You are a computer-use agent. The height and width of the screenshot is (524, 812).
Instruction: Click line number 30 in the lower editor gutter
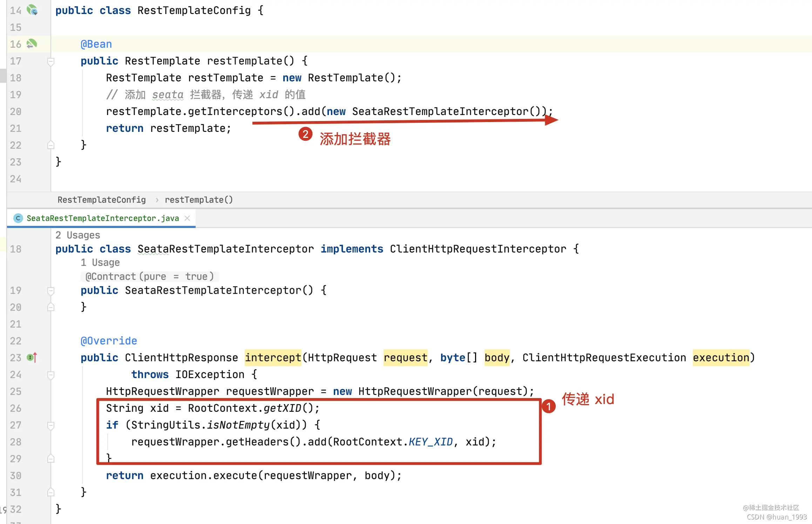[16, 476]
